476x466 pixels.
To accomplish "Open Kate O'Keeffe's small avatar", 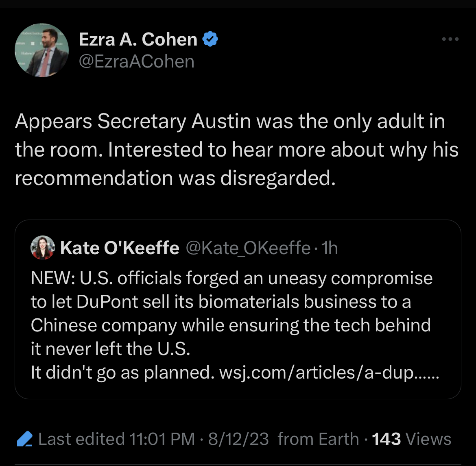I will click(42, 248).
